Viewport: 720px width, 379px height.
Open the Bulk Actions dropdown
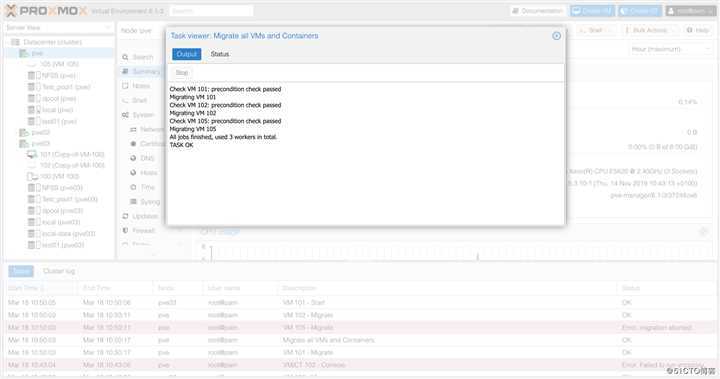tap(650, 30)
